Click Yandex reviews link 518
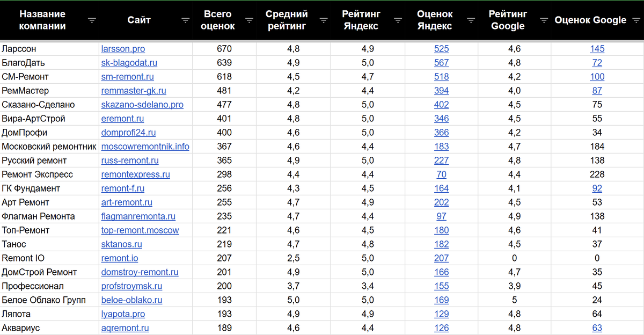644x335 pixels. tap(442, 77)
